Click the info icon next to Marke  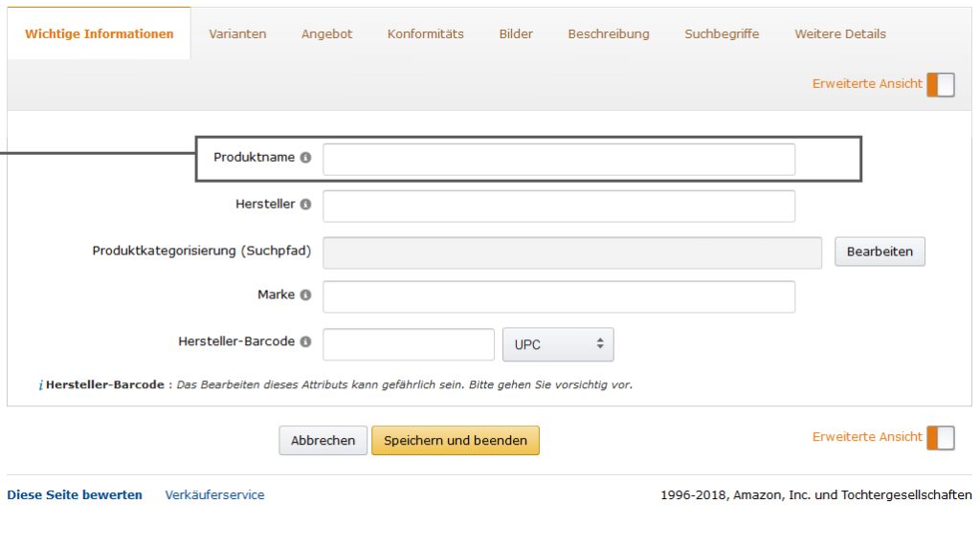click(305, 295)
